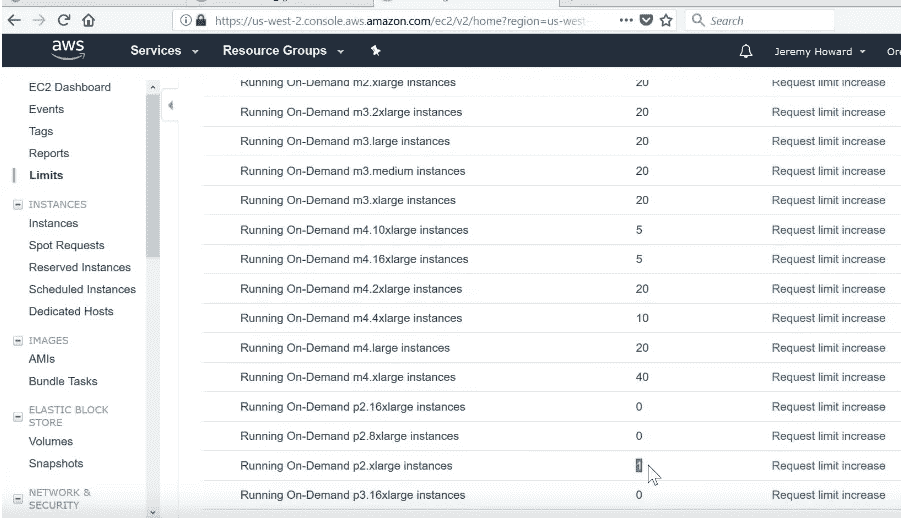Click the browser forward arrow
Screen dimensions: 901x518
pos(38,20)
